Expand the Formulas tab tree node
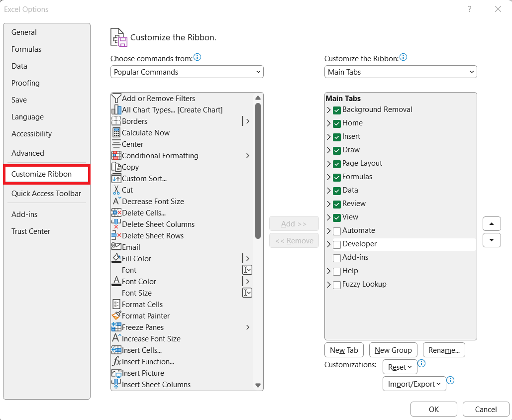This screenshot has height=420, width=512. (328, 177)
